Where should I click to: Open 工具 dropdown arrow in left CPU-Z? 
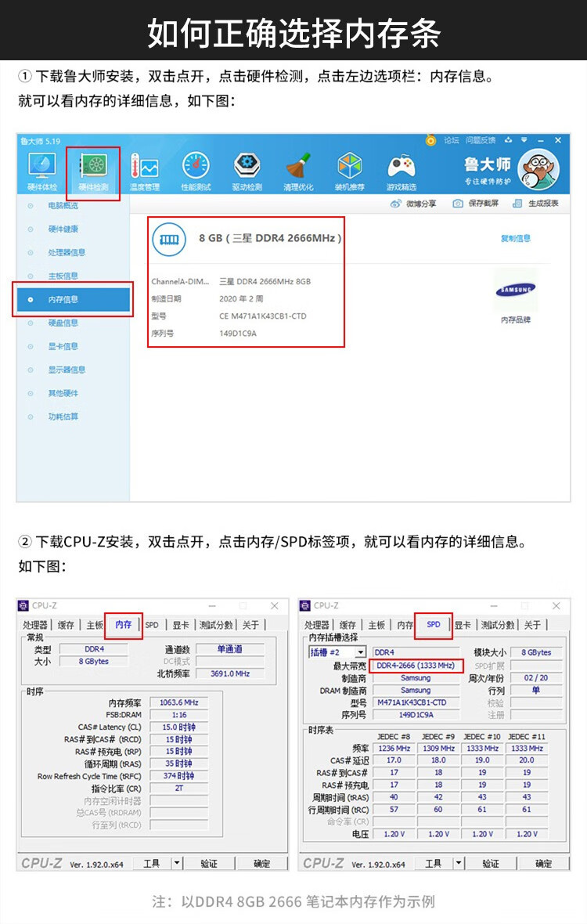[177, 863]
